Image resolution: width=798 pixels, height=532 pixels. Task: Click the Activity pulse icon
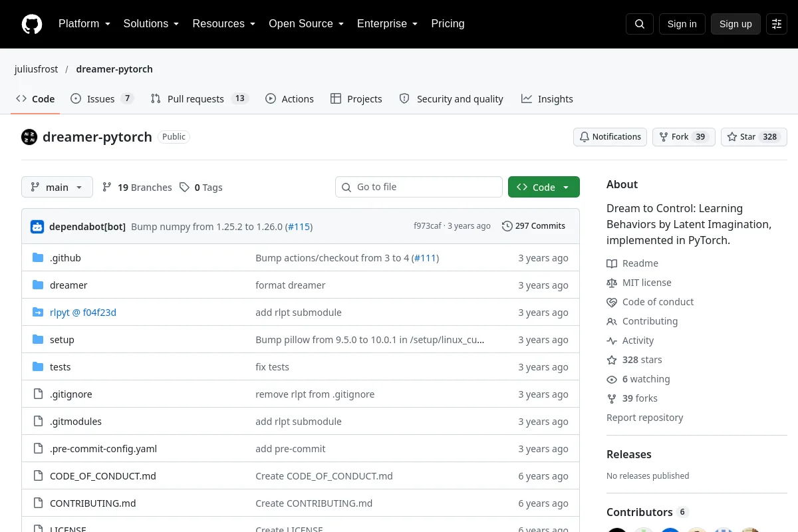click(x=612, y=340)
